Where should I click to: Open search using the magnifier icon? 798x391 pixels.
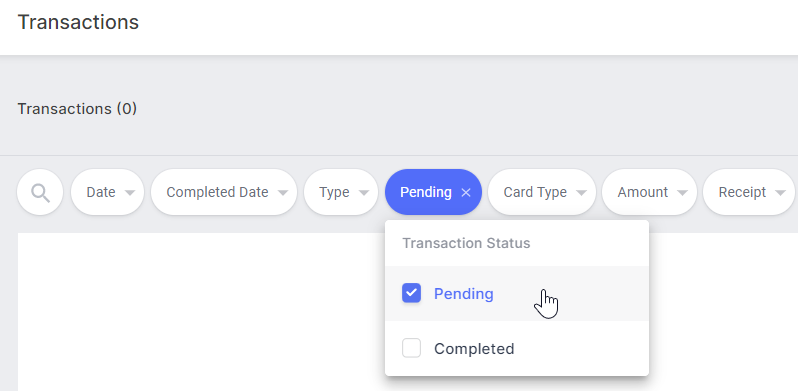40,192
